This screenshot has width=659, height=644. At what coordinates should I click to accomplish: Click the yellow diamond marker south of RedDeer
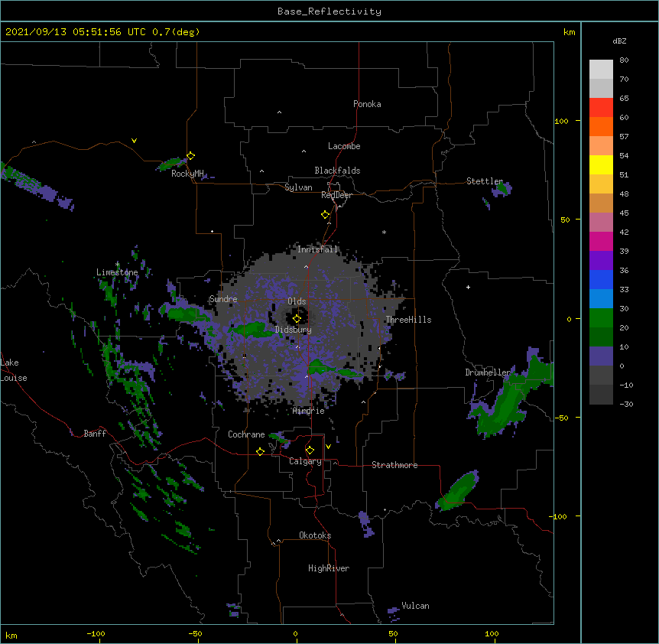click(x=326, y=215)
